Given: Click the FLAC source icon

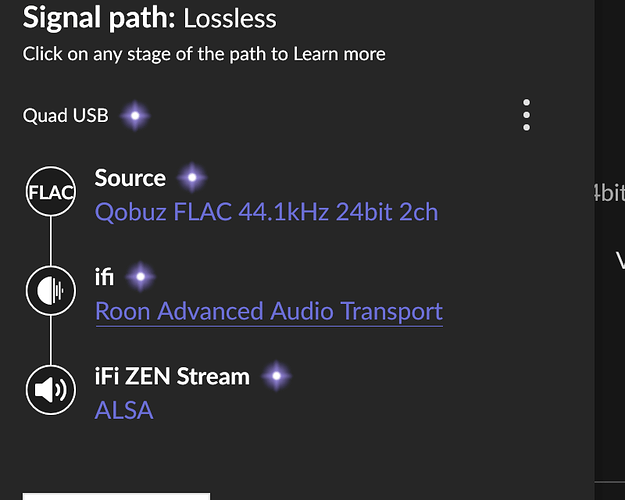Looking at the screenshot, I should (50, 193).
